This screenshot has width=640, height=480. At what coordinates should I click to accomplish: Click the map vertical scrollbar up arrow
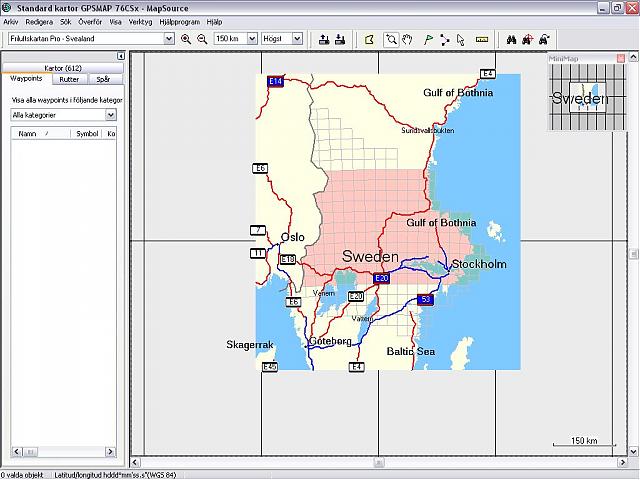click(x=633, y=56)
